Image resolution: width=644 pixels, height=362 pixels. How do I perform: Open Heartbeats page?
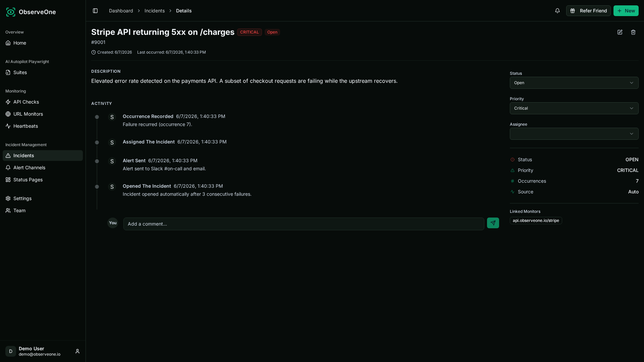(43, 126)
